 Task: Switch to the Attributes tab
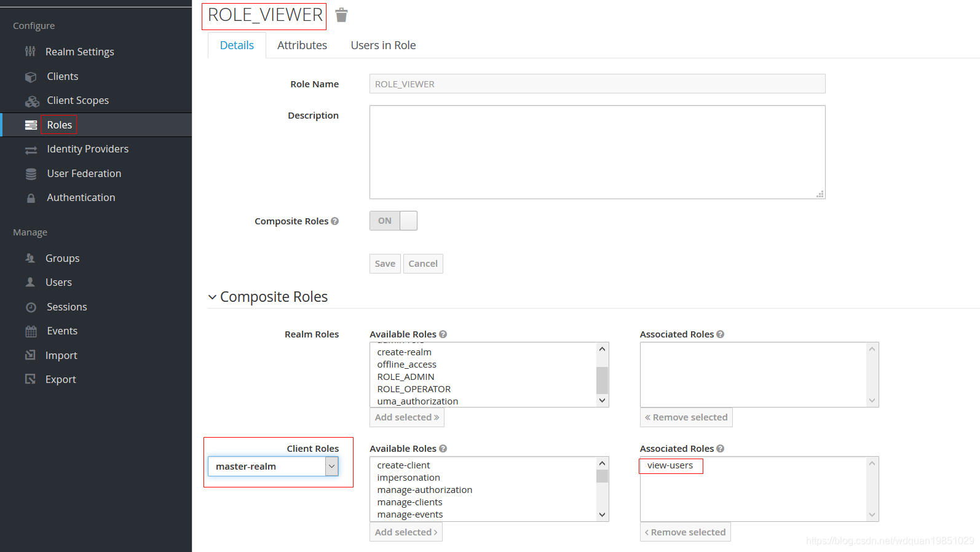click(302, 45)
